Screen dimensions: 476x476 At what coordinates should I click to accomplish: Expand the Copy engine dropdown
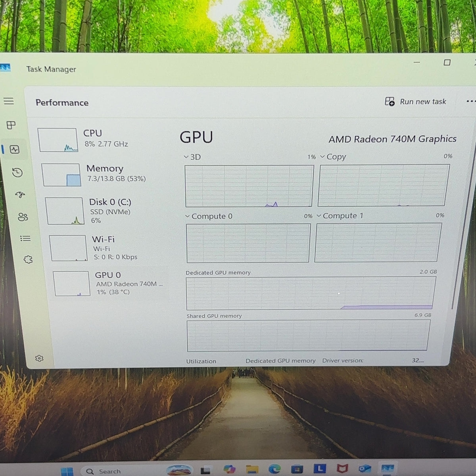coord(333,157)
